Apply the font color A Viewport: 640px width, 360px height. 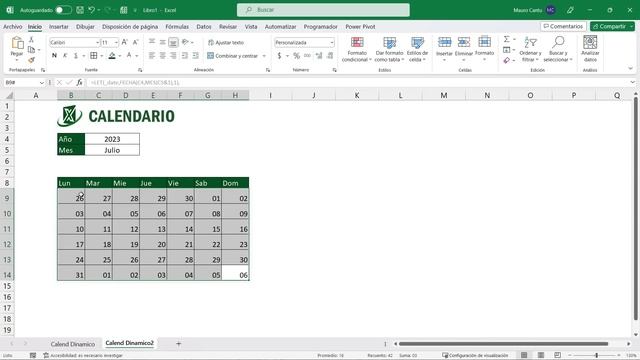[129, 56]
